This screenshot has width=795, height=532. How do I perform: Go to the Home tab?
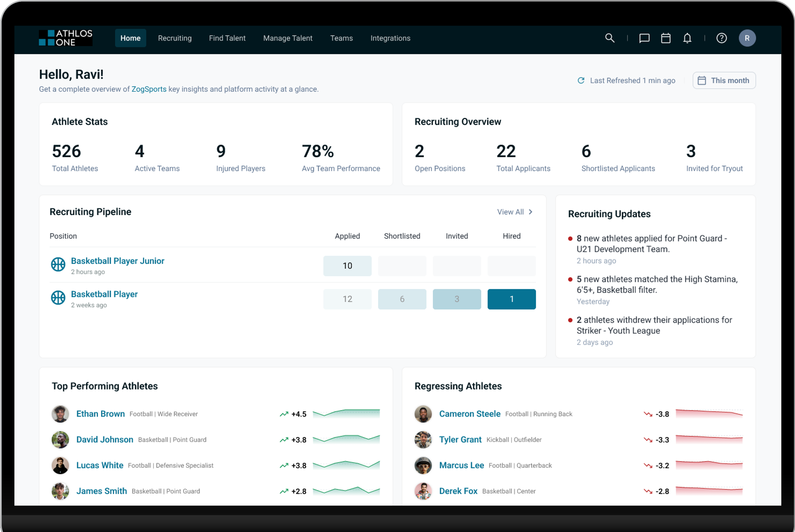[130, 38]
